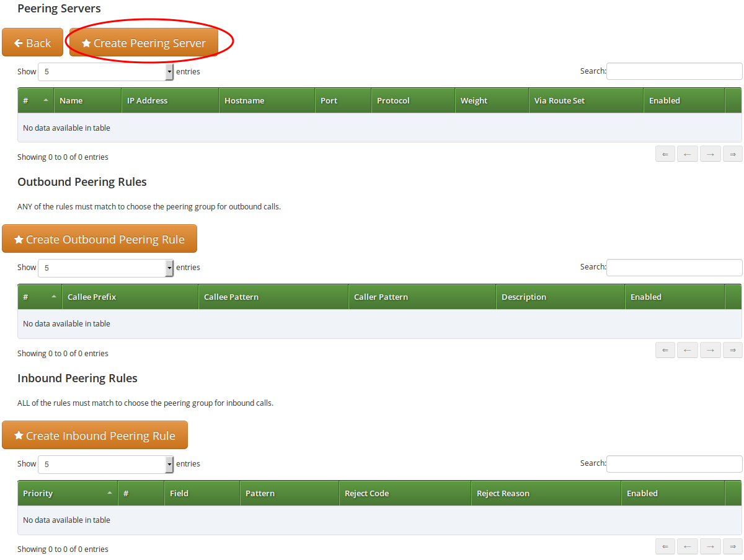Click first-page arrow under Peering Servers table

pos(665,154)
